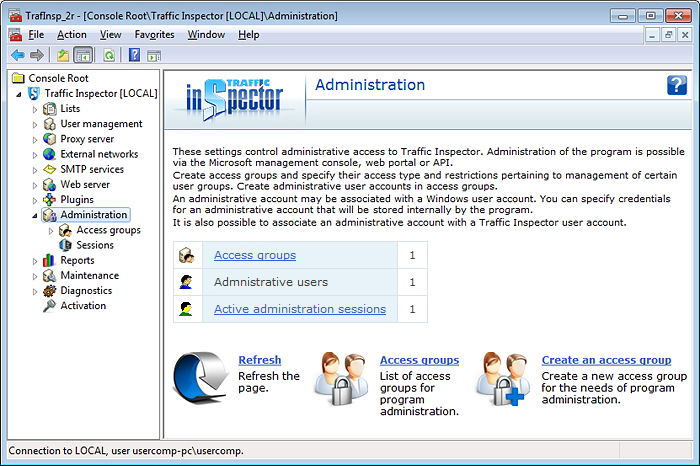Screen dimensions: 700x466
Task: Collapse the Traffic Inspector [LOCAL] node
Action: point(18,94)
